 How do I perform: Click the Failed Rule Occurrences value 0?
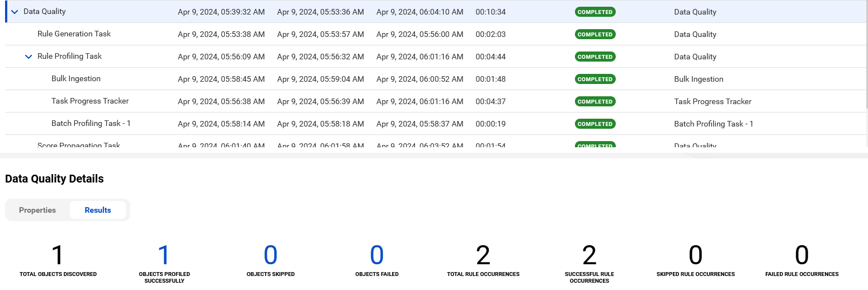(802, 255)
